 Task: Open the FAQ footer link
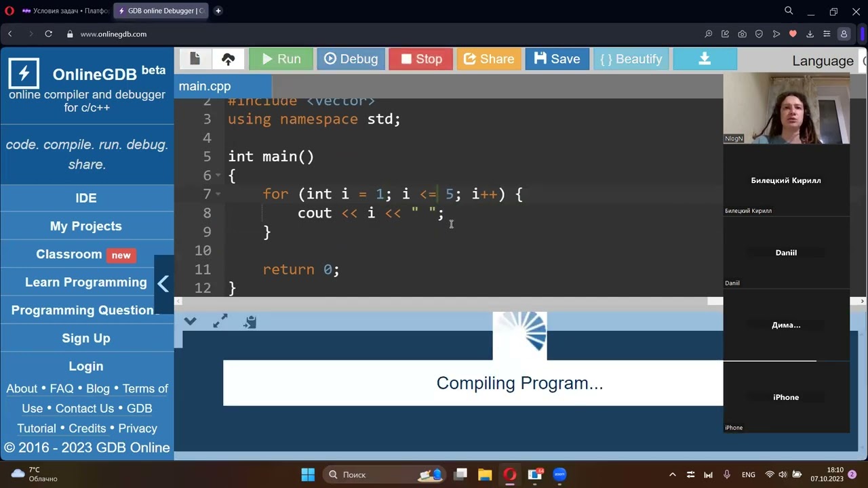tap(62, 388)
